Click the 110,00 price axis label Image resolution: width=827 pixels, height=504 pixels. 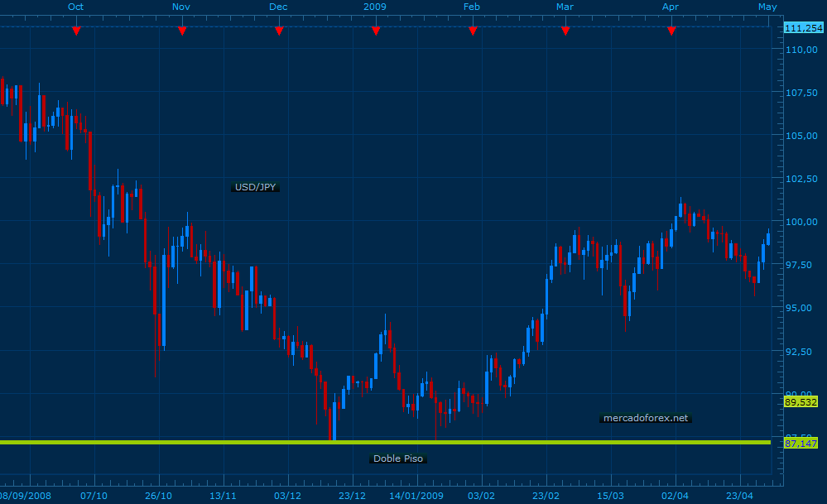(x=801, y=50)
